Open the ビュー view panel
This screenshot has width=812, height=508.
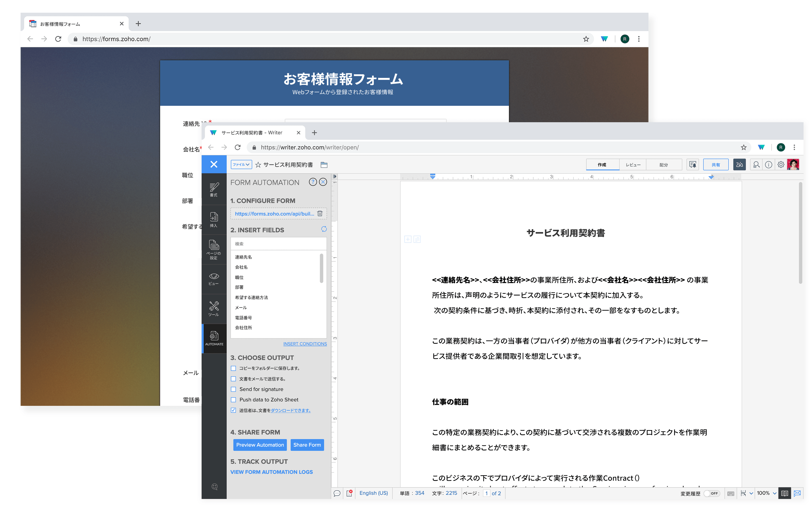[x=214, y=279]
